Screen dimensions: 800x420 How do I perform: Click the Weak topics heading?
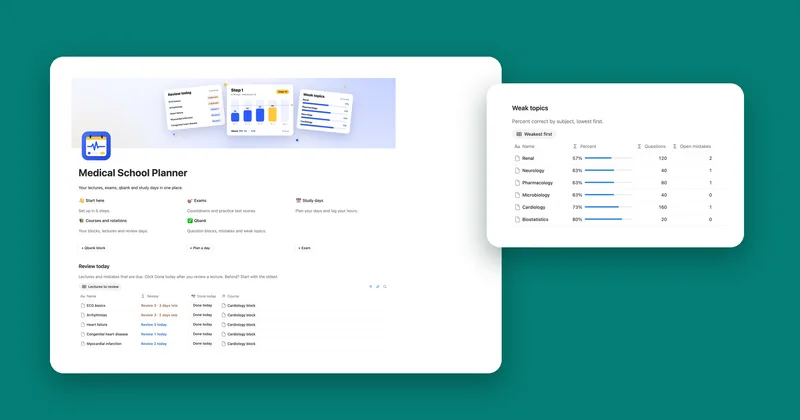tap(530, 108)
